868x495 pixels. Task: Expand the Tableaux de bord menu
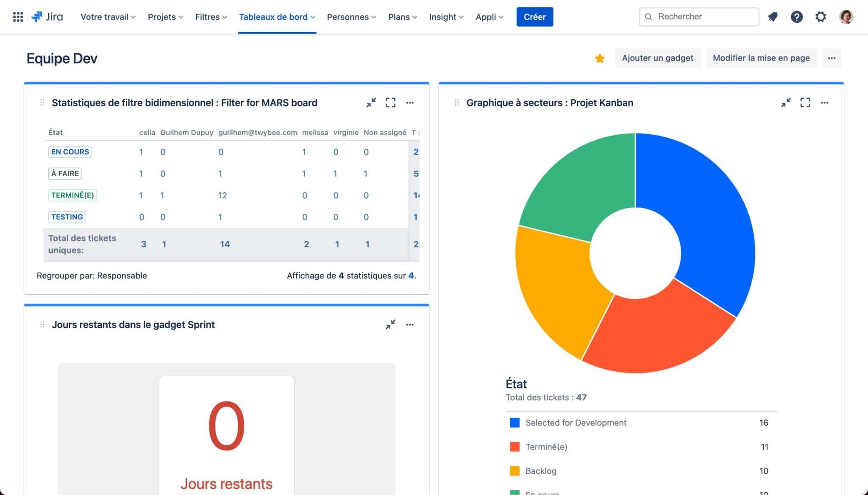click(x=277, y=17)
